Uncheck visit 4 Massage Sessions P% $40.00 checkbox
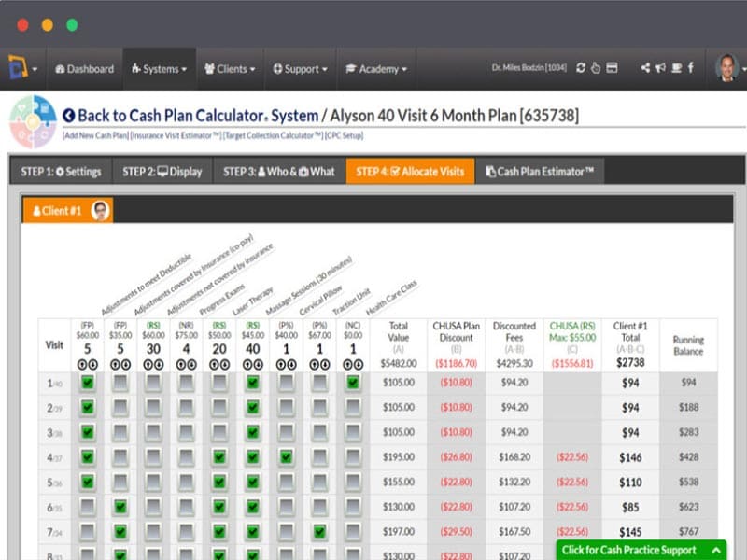 287,457
